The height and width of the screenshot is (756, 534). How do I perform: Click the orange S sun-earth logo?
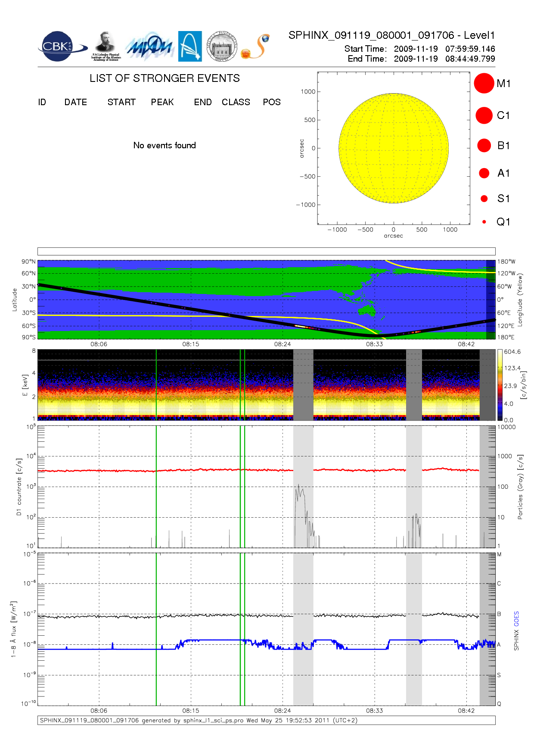coord(255,47)
